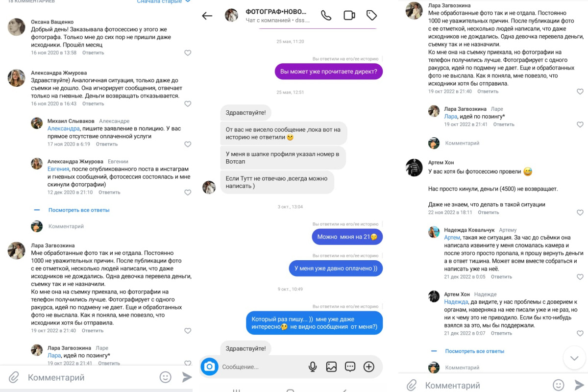Start a voice call with the phone icon
Image resolution: width=588 pixels, height=392 pixels.
tap(326, 15)
